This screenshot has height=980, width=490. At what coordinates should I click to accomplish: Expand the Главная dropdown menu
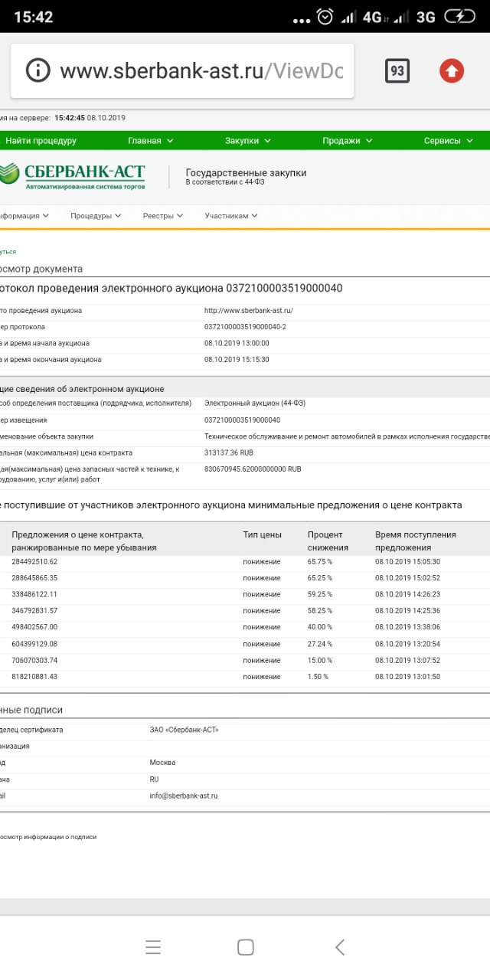click(x=150, y=141)
